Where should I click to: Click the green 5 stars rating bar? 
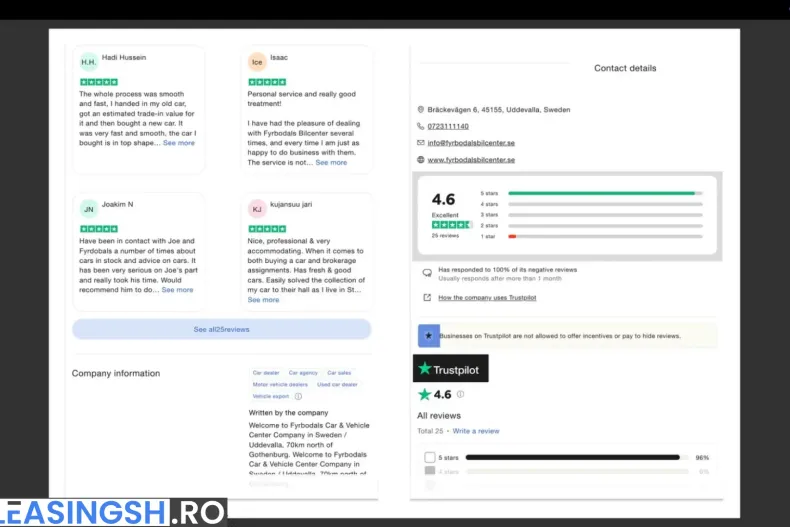601,193
